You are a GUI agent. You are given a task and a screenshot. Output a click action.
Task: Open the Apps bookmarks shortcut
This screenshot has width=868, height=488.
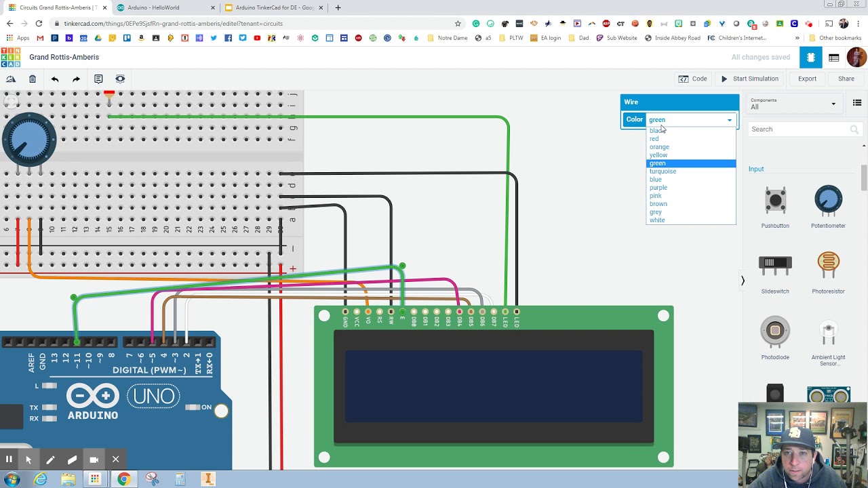click(x=18, y=38)
